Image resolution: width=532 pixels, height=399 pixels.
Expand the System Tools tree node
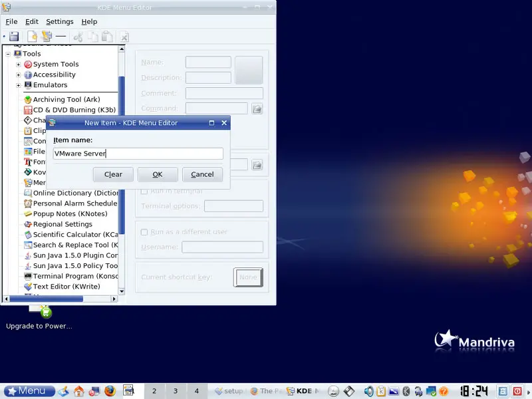pyautogui.click(x=19, y=65)
